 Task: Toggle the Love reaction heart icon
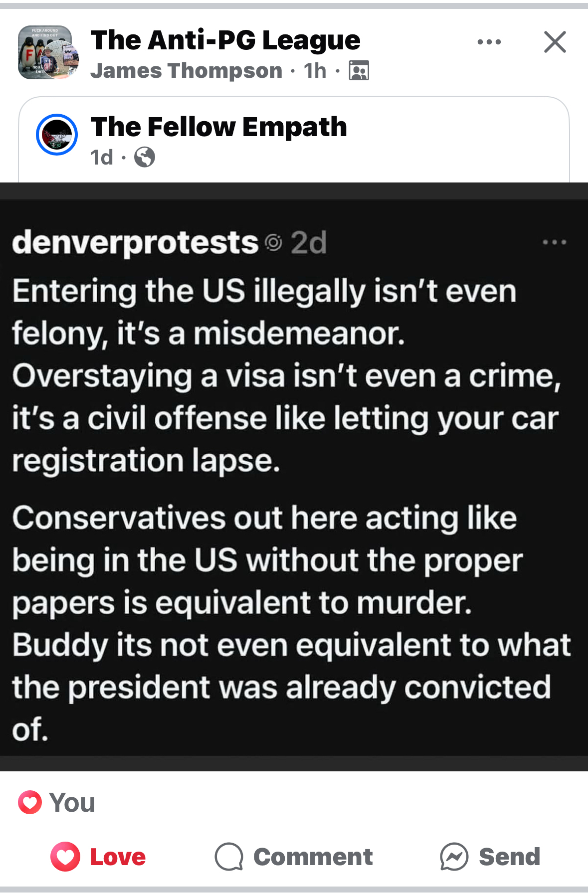[x=65, y=857]
